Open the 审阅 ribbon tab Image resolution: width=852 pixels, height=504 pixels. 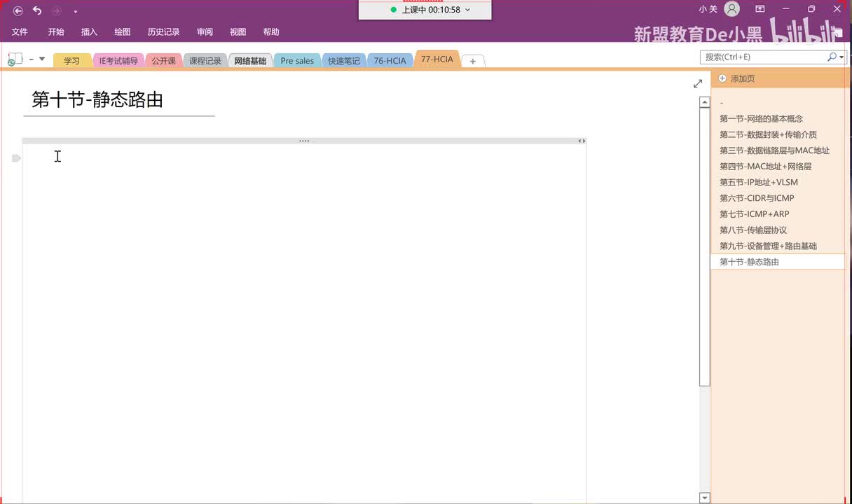click(205, 32)
